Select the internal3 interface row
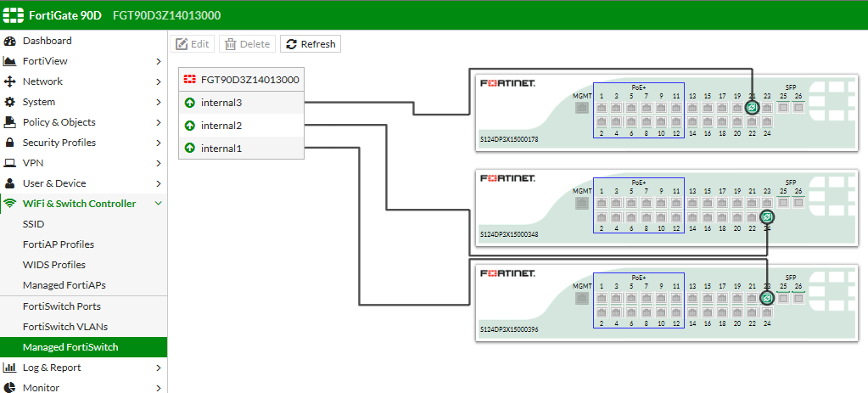 241,103
